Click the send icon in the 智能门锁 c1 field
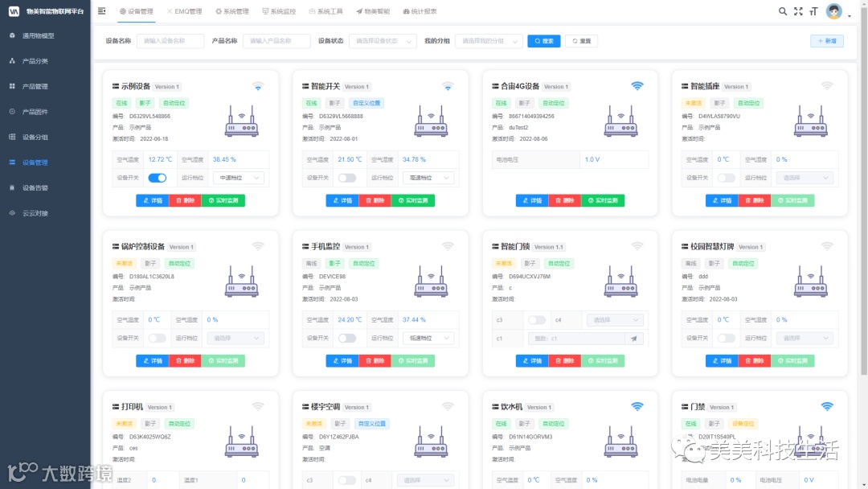Image resolution: width=868 pixels, height=489 pixels. 634,339
